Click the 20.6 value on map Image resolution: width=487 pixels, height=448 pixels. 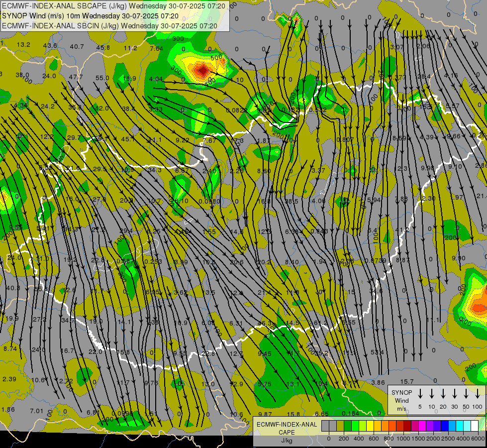click(237, 262)
